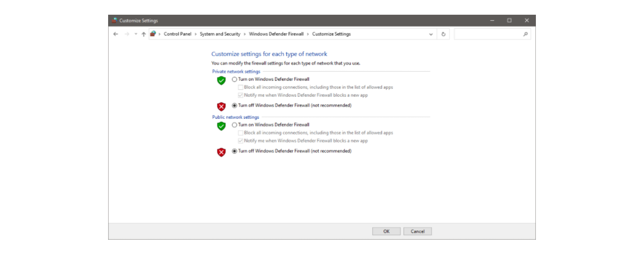This screenshot has height=255, width=644.
Task: Click the Back navigation arrow
Action: point(116,34)
